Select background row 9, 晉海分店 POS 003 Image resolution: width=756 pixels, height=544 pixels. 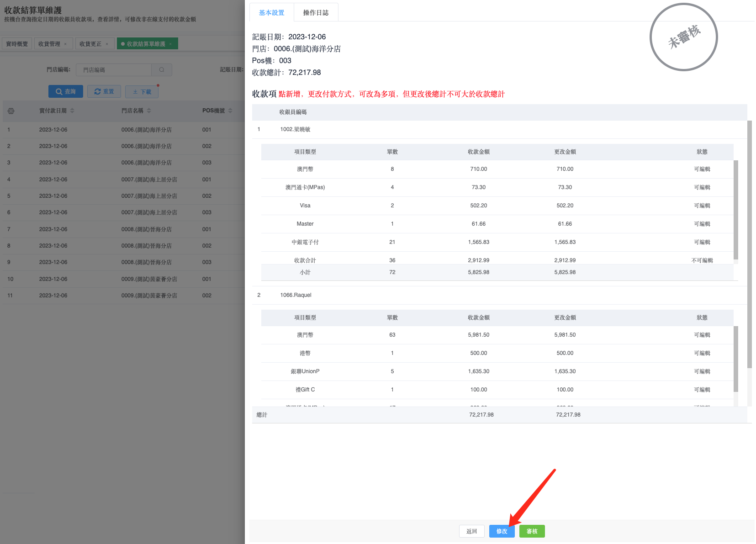pos(124,262)
